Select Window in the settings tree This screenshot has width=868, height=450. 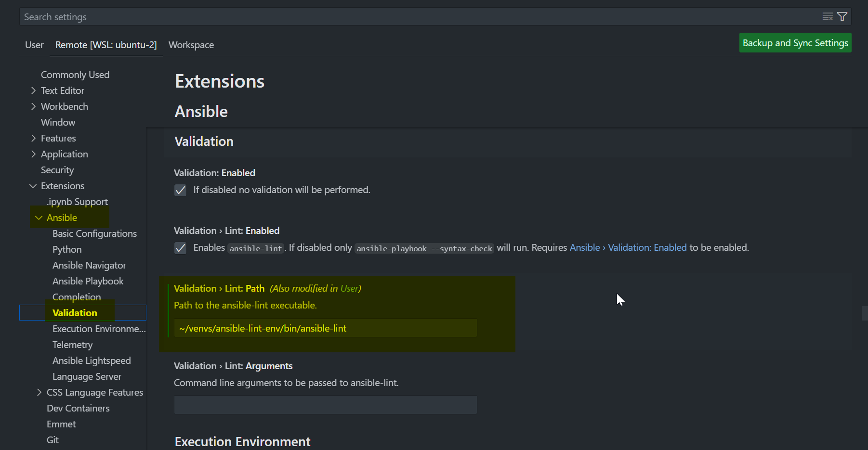pyautogui.click(x=58, y=122)
